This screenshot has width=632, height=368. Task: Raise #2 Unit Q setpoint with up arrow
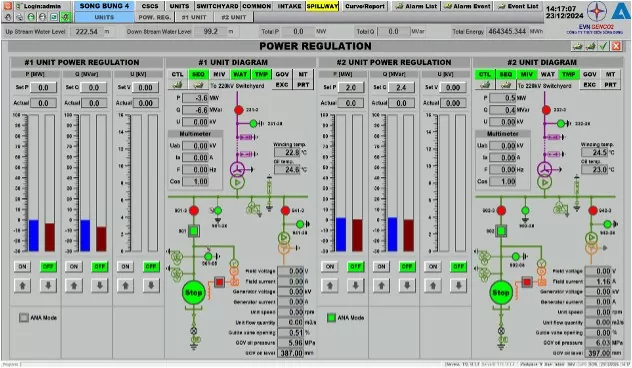[x=381, y=285]
